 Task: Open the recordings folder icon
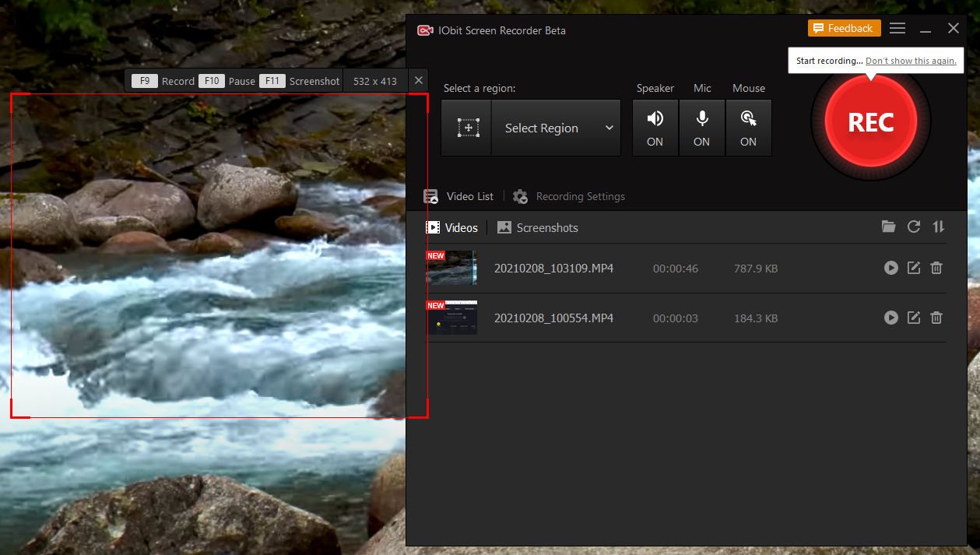[888, 227]
